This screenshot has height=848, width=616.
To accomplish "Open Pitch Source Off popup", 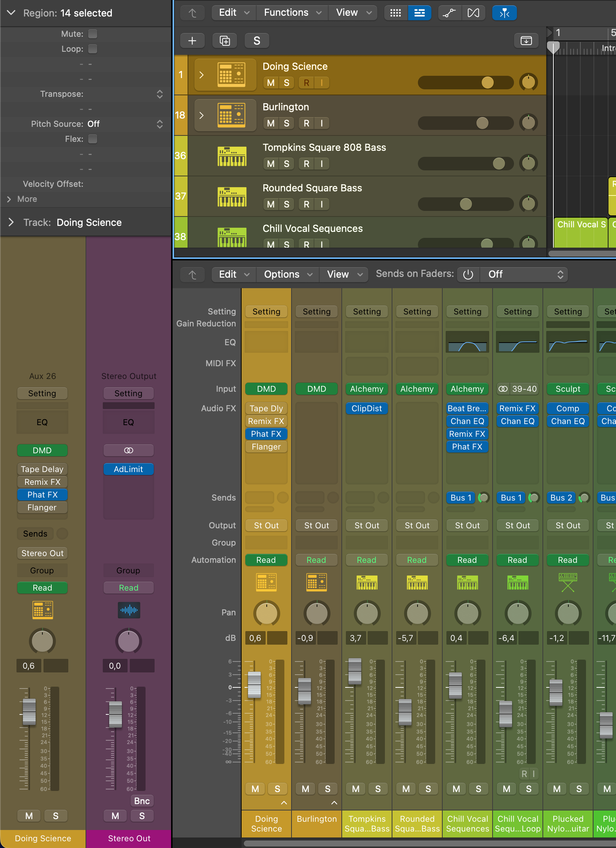I will [x=125, y=124].
